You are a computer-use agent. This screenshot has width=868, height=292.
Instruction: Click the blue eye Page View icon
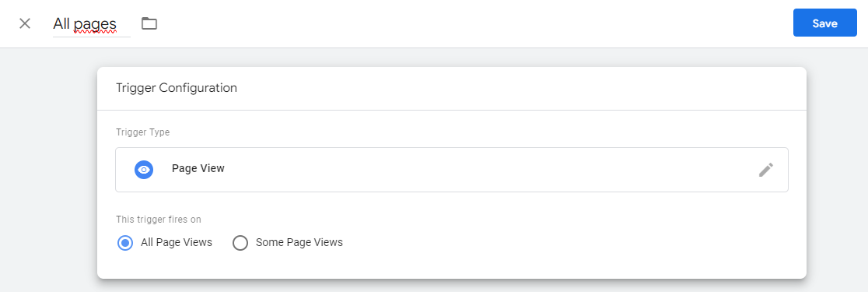[x=144, y=170]
